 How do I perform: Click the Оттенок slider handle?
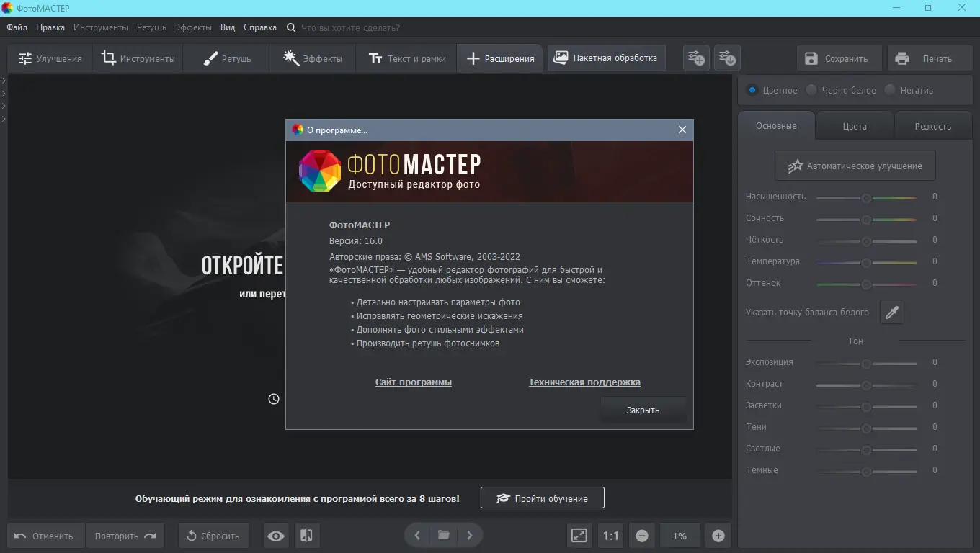pyautogui.click(x=867, y=284)
